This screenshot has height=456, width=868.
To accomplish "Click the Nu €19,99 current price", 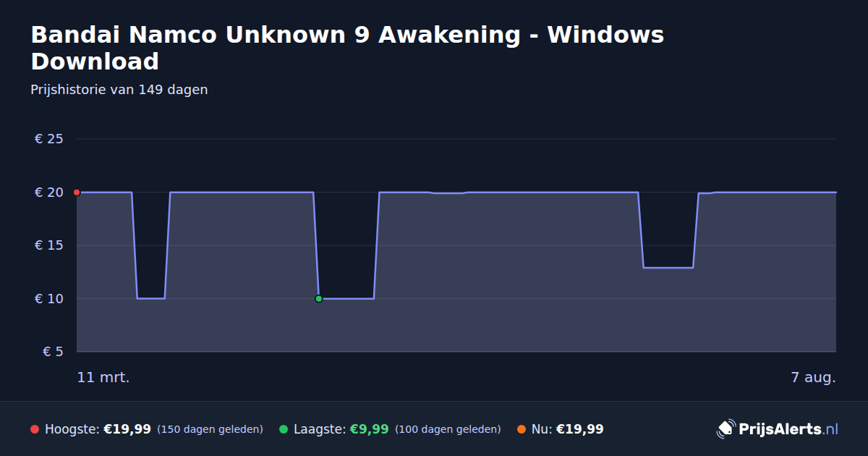I will (579, 429).
